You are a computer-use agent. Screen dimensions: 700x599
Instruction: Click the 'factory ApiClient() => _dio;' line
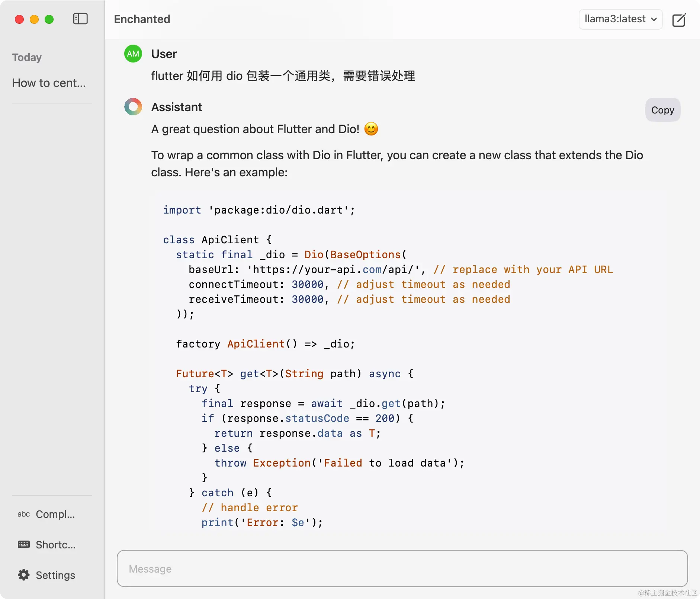(x=266, y=344)
